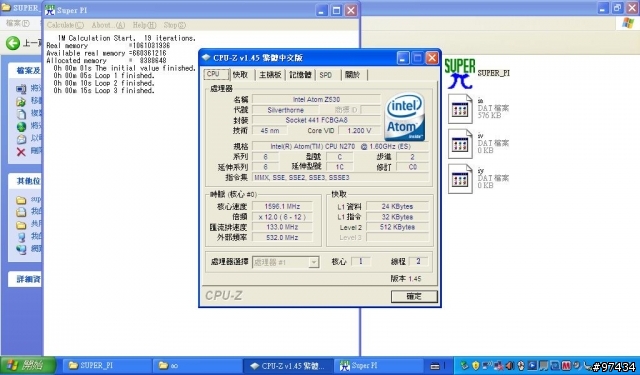Click the '1596.1 MHz' core speed value
Image resolution: width=640 pixels, height=375 pixels.
[282, 206]
